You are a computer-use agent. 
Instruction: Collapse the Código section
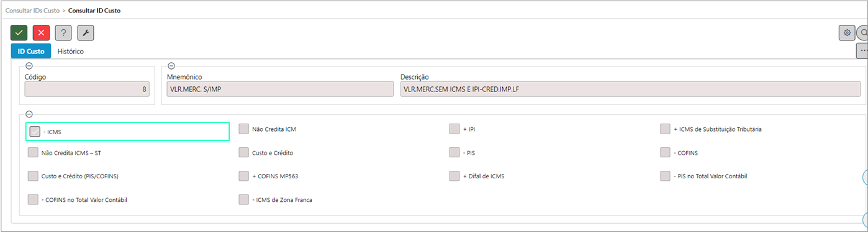click(29, 66)
